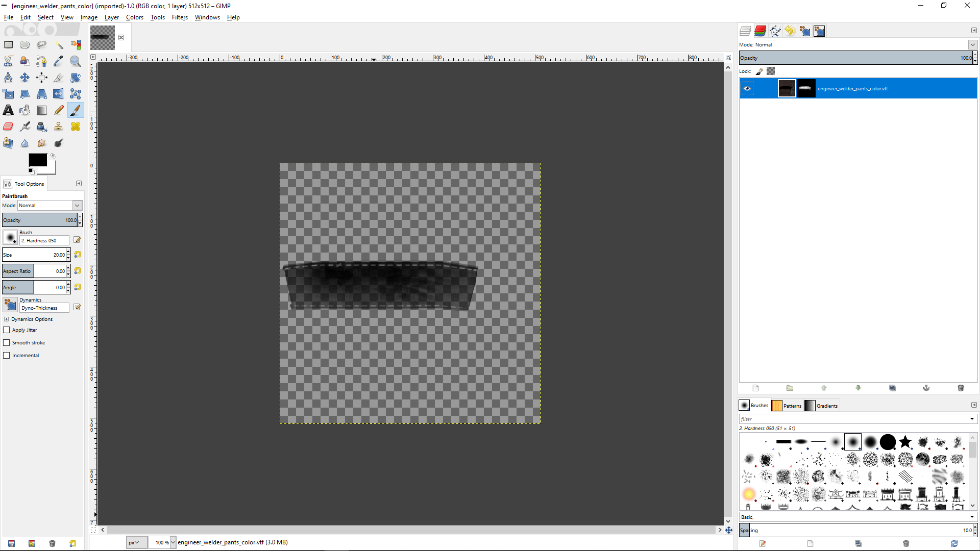Open the zoom percentage dropdown
Screen dimensions: 980x551
pyautogui.click(x=173, y=542)
